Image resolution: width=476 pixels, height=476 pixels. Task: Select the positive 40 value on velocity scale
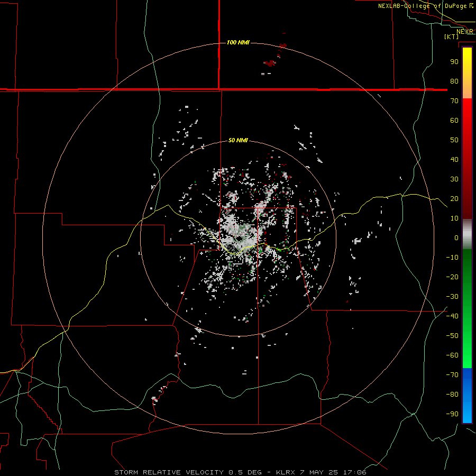[x=454, y=159]
